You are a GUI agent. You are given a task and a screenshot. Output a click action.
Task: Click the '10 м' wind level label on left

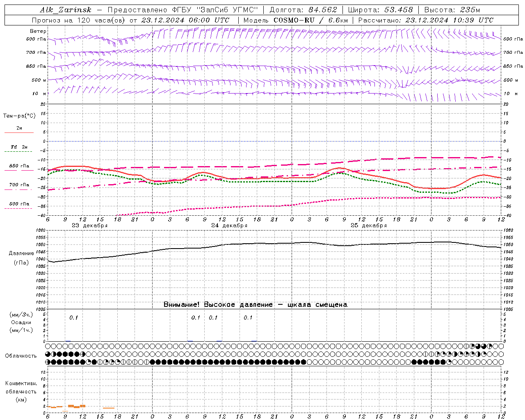[x=39, y=94]
